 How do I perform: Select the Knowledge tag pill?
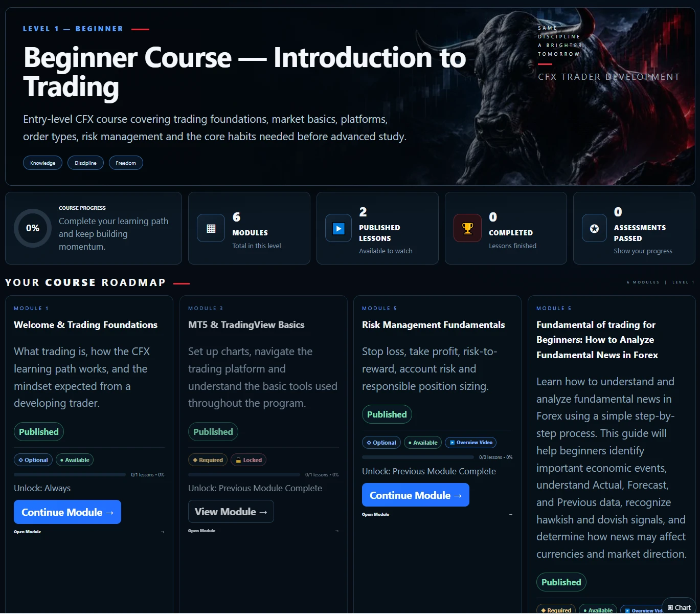coord(43,163)
